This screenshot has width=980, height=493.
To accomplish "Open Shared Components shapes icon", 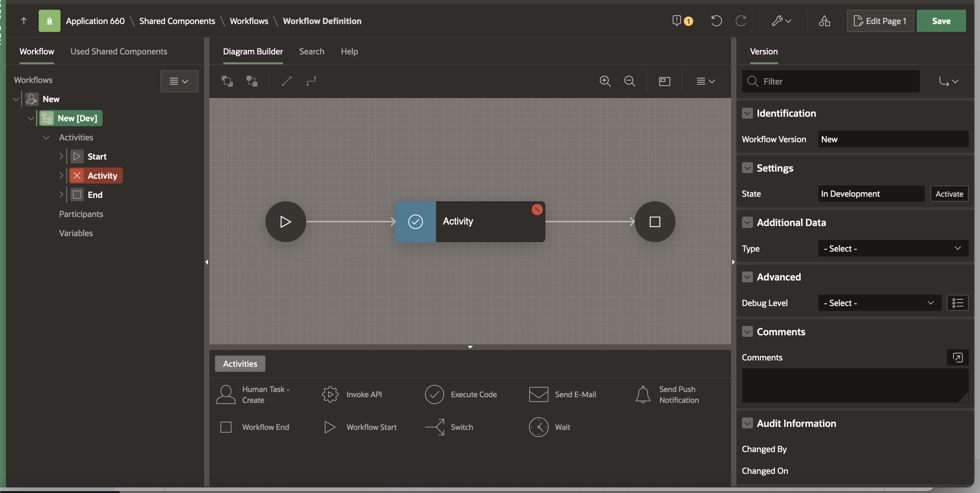I will (x=824, y=21).
